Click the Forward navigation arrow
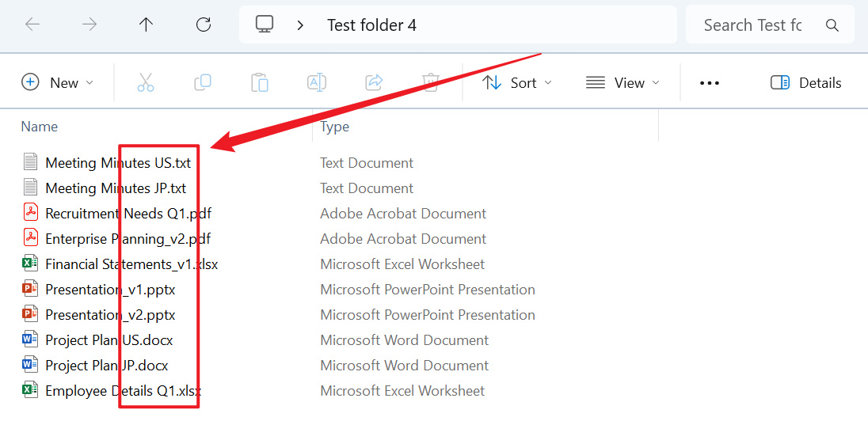 [89, 25]
